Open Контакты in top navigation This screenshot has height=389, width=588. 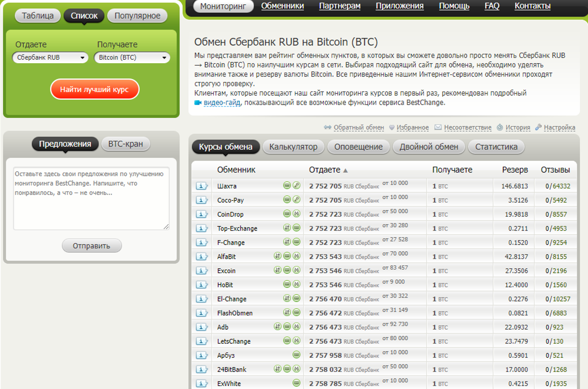[x=533, y=6]
